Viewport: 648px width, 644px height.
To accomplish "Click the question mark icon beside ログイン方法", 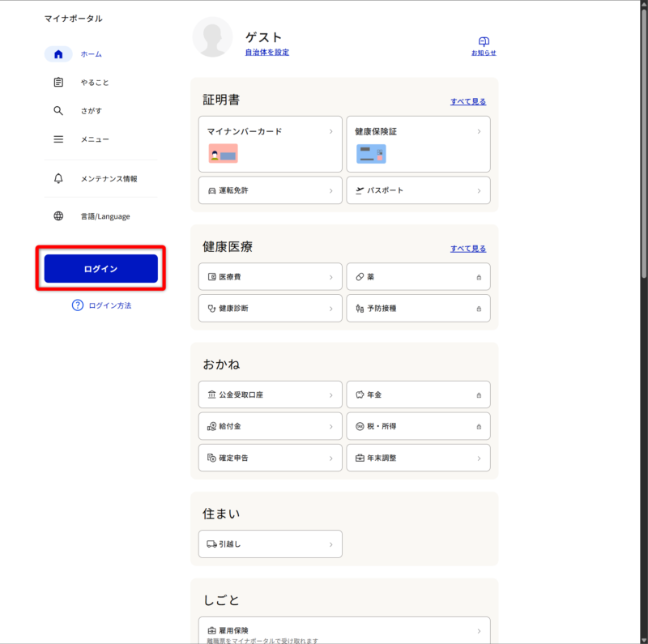I will tap(78, 305).
